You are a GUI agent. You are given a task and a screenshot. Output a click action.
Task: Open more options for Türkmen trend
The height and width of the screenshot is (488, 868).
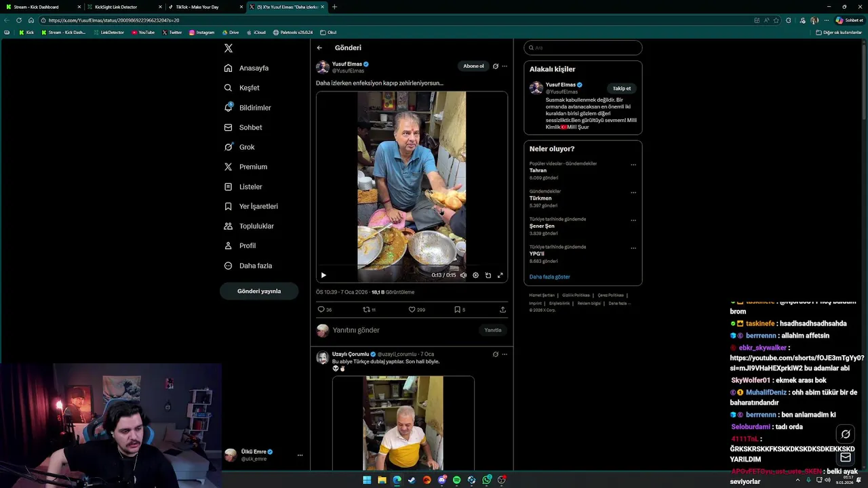coord(633,192)
